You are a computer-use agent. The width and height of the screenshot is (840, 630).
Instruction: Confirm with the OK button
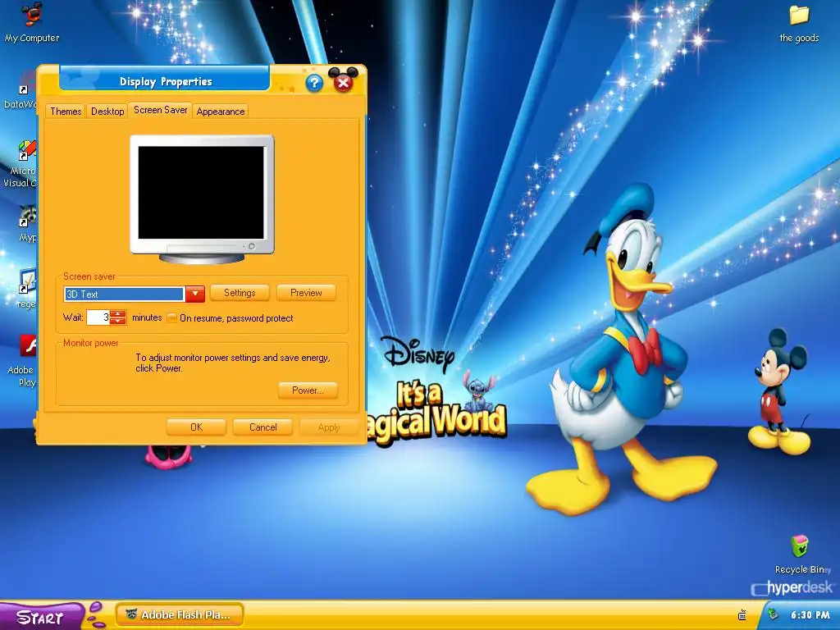click(196, 427)
